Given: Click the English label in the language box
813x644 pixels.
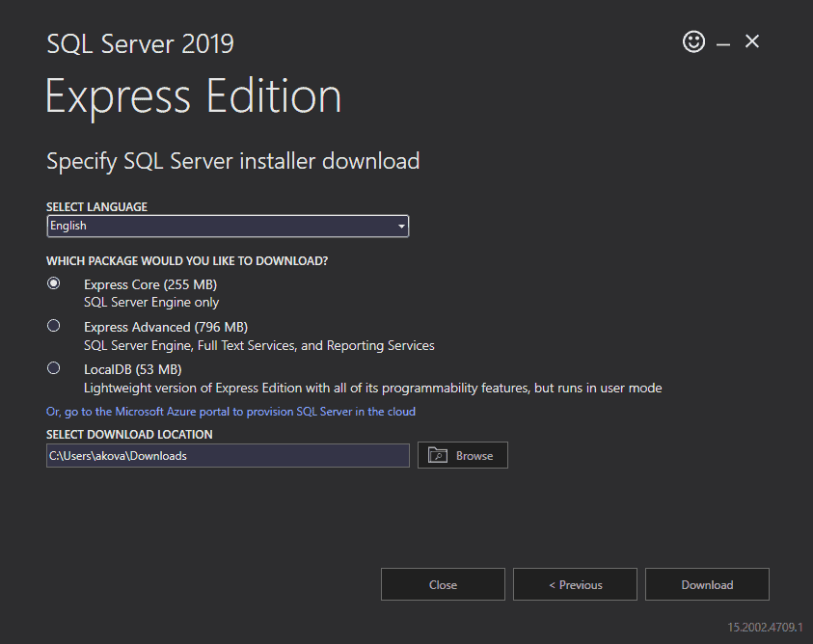Looking at the screenshot, I should coord(68,226).
